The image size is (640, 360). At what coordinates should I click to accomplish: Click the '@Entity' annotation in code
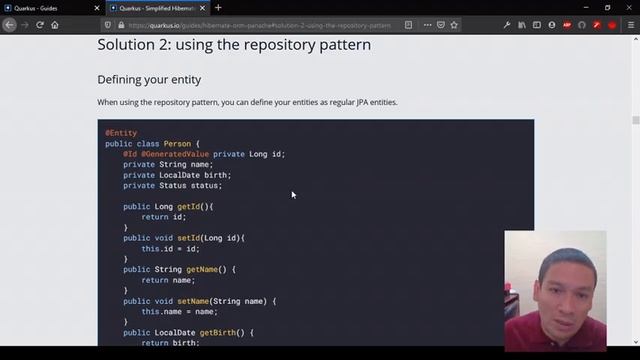click(x=121, y=133)
